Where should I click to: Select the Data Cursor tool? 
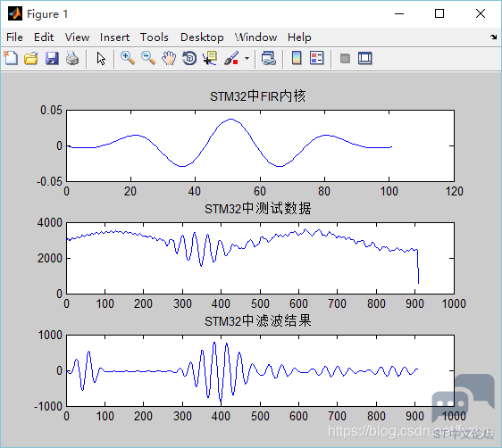coord(210,59)
